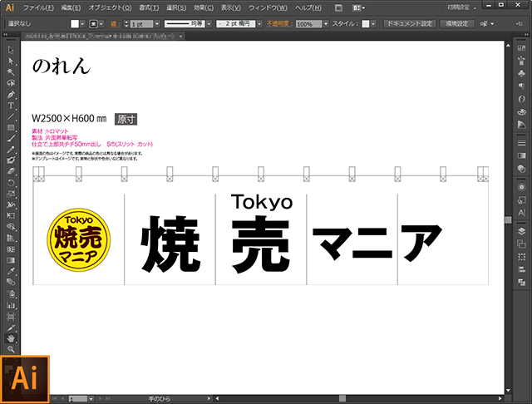Expand the variable width profile dropdown
This screenshot has width=532, height=404.
(x=209, y=24)
